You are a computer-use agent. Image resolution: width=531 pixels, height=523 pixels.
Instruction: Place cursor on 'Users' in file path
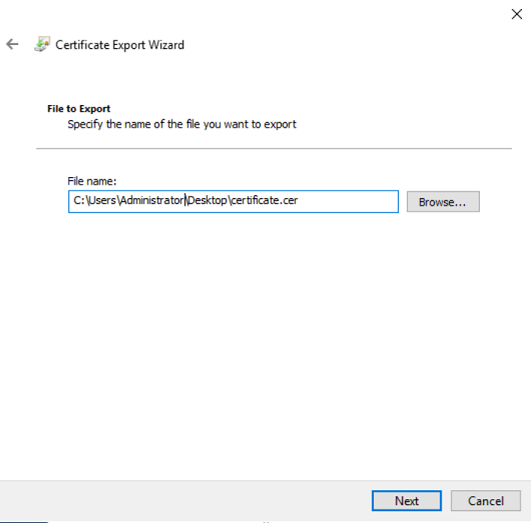tap(103, 200)
